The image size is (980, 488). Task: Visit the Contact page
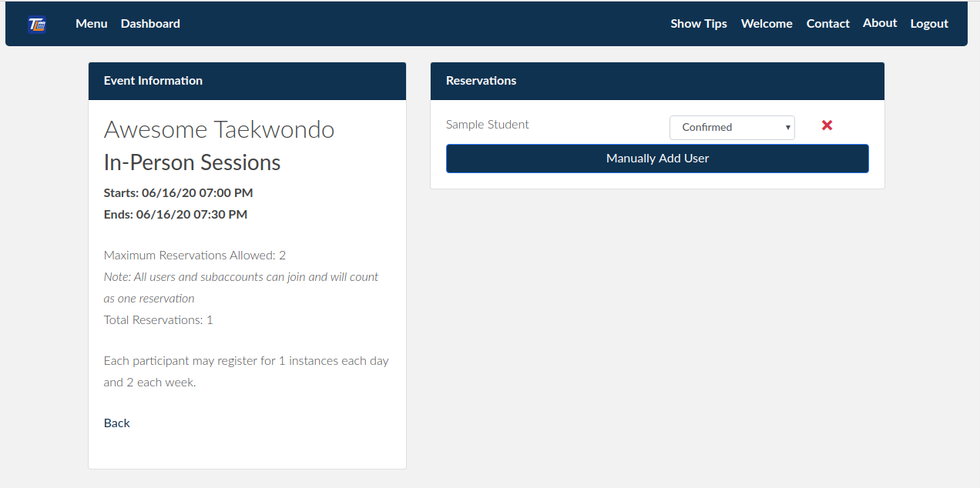pyautogui.click(x=827, y=23)
